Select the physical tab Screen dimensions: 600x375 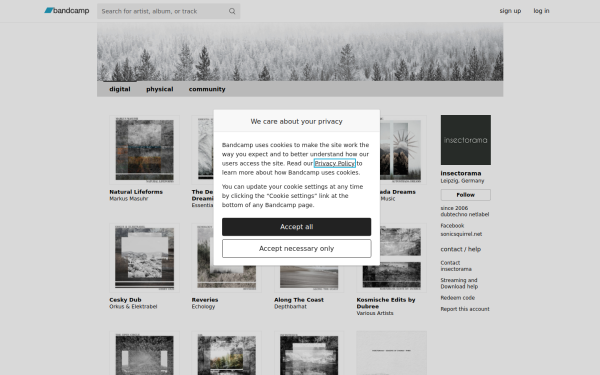[x=160, y=89]
